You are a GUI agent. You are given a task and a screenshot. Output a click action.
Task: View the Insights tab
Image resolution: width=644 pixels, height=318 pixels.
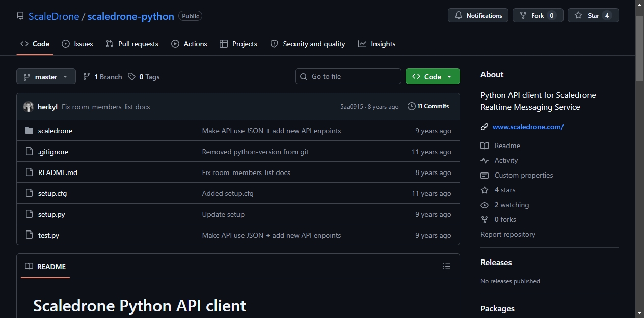click(377, 44)
